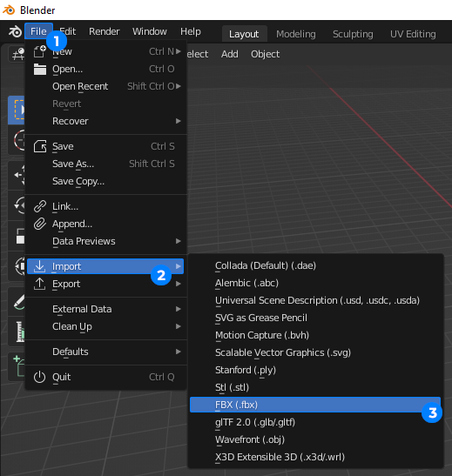This screenshot has width=452, height=476.
Task: Import Collada (.dae) file
Action: (315, 265)
